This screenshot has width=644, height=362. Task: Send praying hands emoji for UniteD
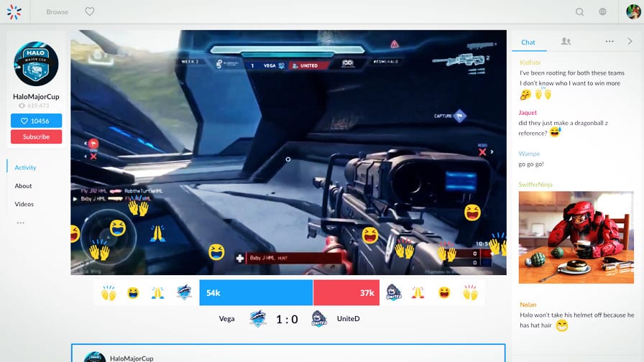418,292
